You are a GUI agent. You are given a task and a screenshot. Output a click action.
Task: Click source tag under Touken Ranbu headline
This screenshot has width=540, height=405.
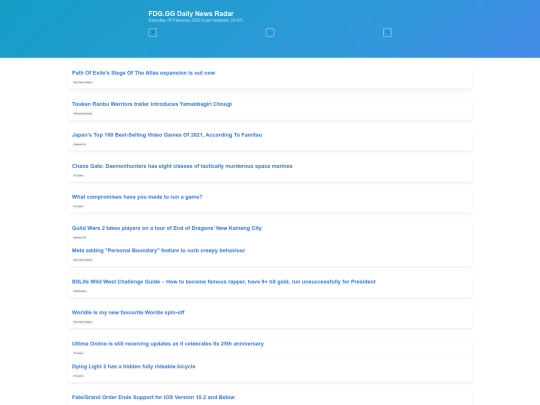83,113
